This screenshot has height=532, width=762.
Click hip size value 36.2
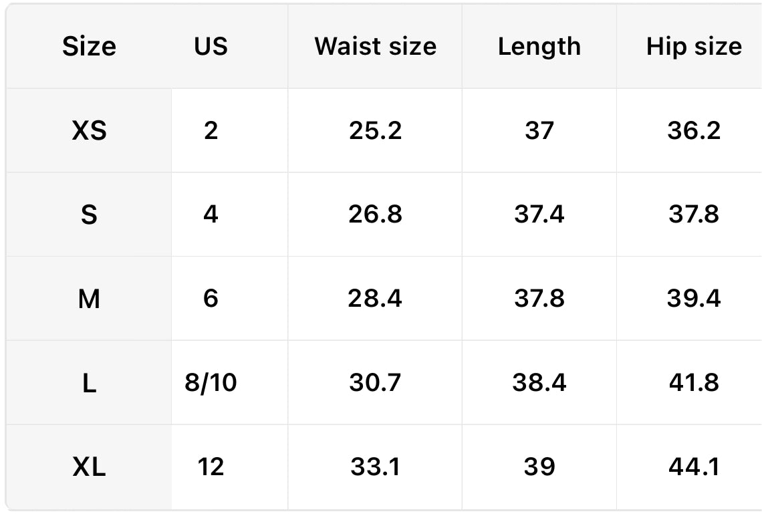(693, 130)
